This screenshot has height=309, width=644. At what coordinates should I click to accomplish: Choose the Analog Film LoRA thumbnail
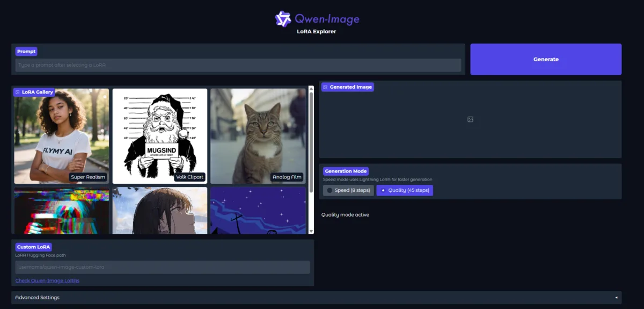click(258, 136)
